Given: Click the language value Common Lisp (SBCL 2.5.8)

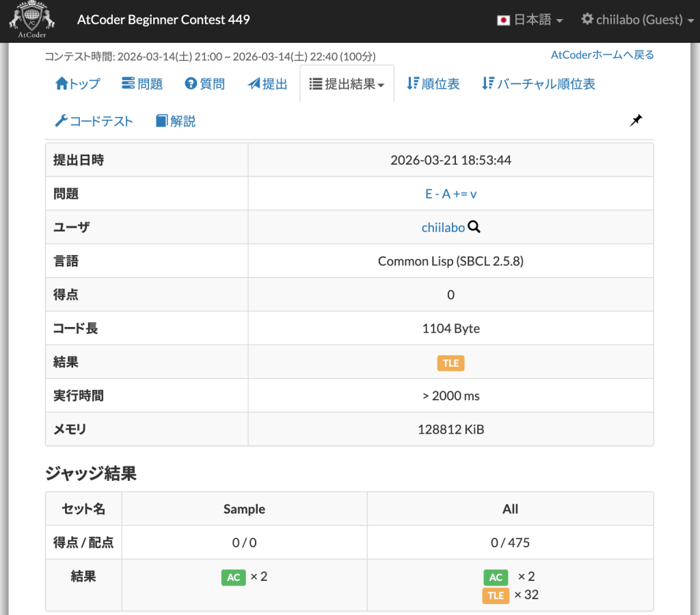Looking at the screenshot, I should pyautogui.click(x=451, y=261).
